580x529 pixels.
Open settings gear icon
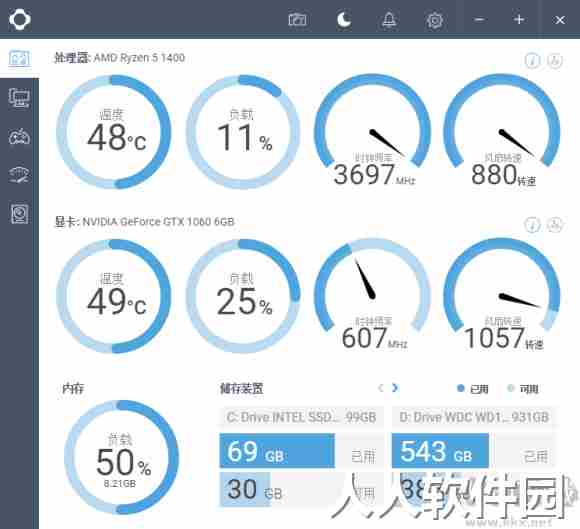coord(435,20)
